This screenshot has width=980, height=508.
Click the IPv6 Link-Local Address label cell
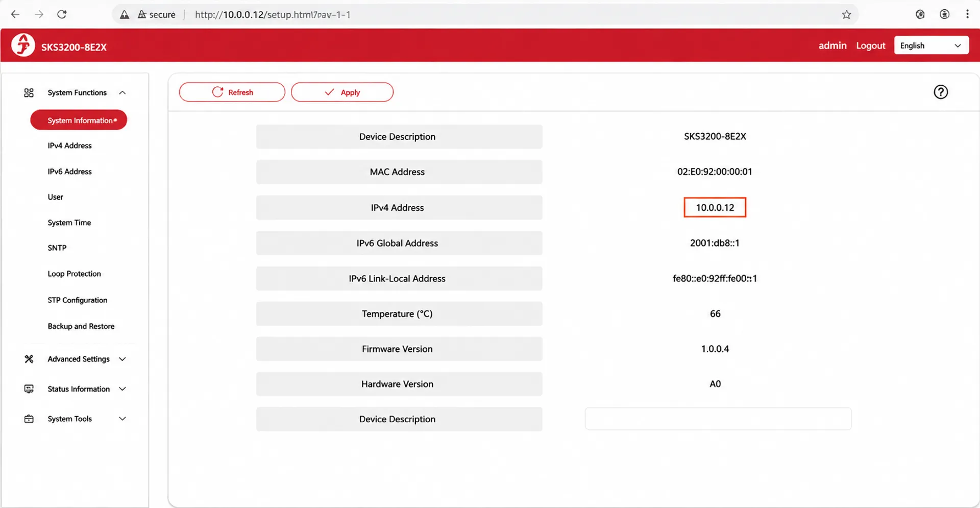coord(399,278)
